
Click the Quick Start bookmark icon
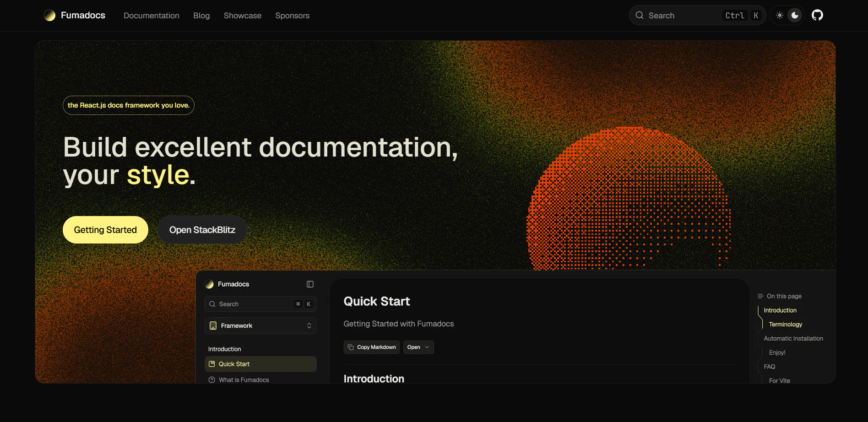[212, 364]
